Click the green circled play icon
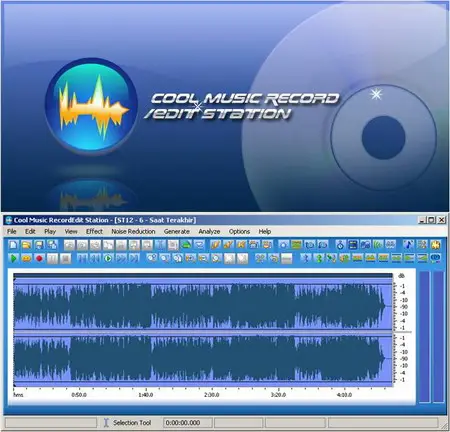This screenshot has height=432, width=450. pos(108,258)
